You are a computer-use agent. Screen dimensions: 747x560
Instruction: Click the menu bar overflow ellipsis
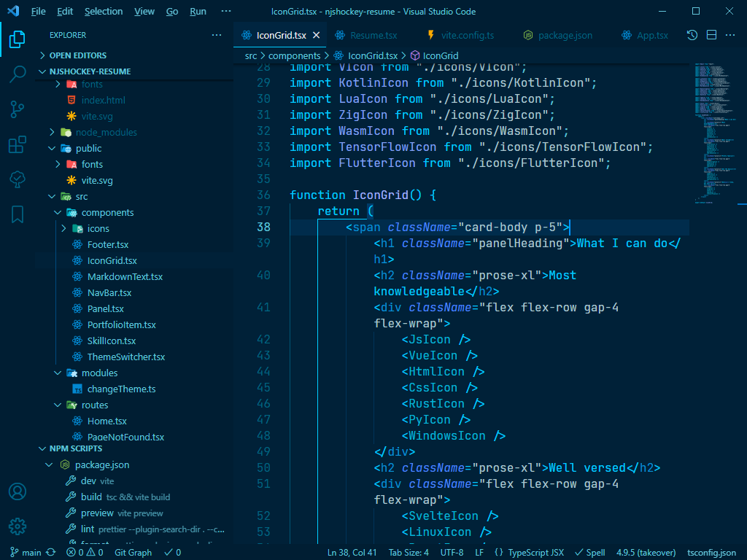(226, 11)
